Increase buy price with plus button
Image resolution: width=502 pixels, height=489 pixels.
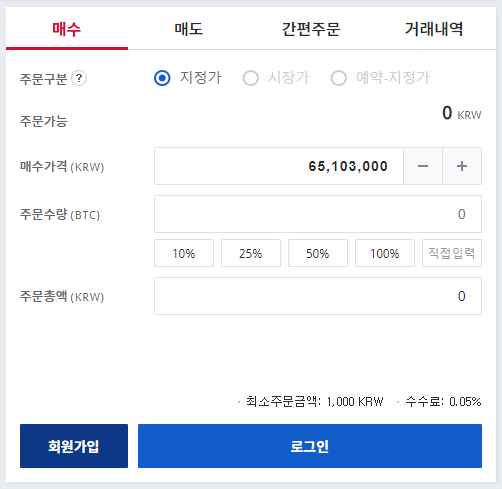click(x=462, y=166)
